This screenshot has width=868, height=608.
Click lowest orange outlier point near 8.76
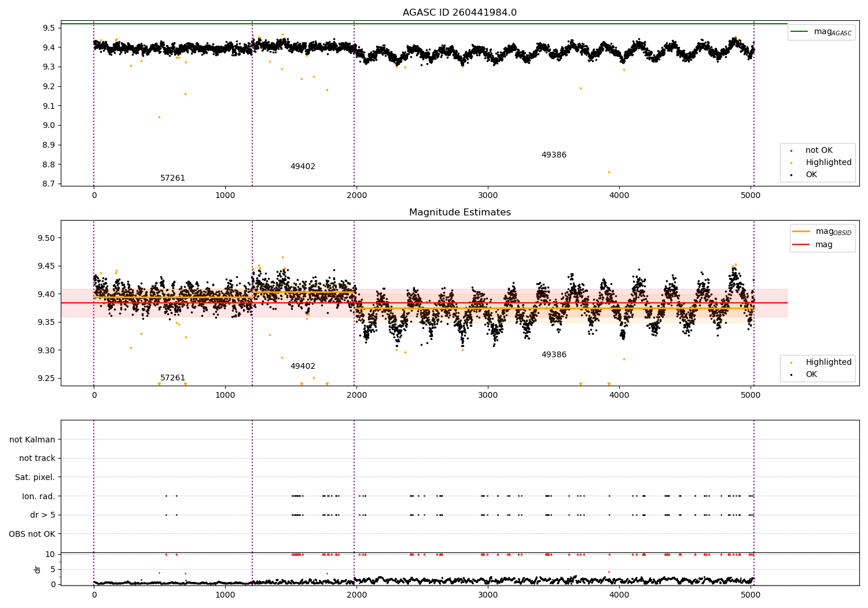608,172
